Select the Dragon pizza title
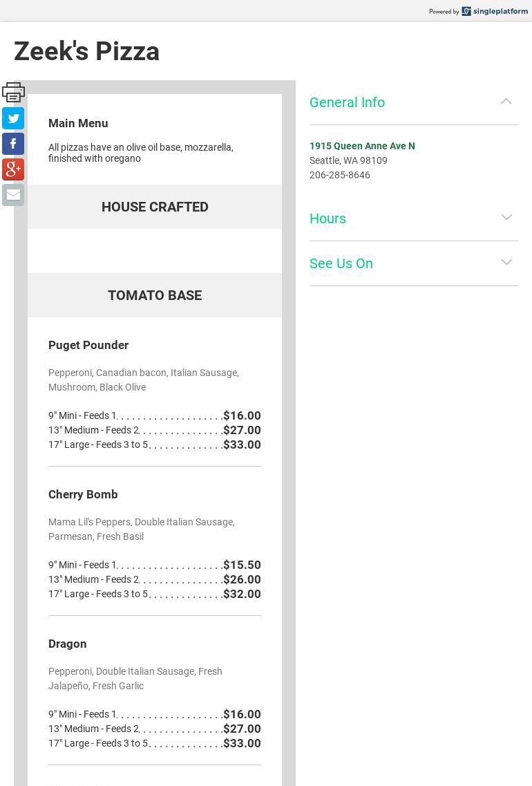The image size is (532, 786). [x=68, y=644]
